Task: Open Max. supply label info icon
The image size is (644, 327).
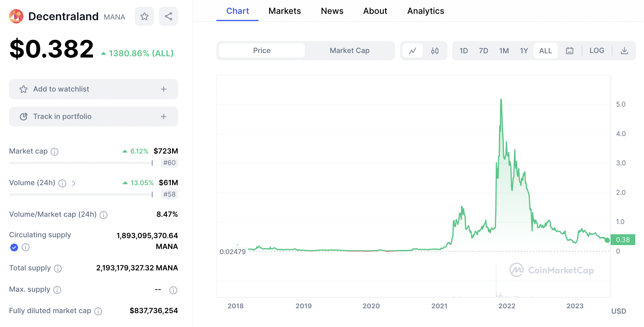Action: pos(57,290)
